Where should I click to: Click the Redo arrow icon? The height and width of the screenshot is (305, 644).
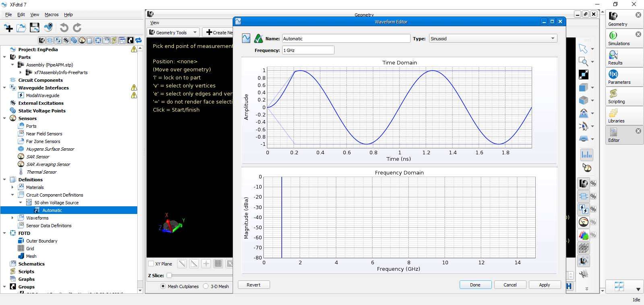pyautogui.click(x=77, y=27)
